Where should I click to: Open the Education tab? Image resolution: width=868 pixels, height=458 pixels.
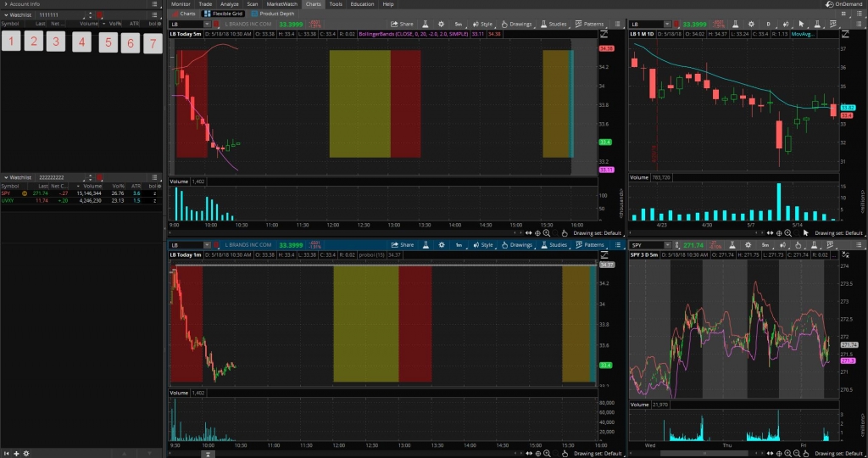(x=362, y=4)
